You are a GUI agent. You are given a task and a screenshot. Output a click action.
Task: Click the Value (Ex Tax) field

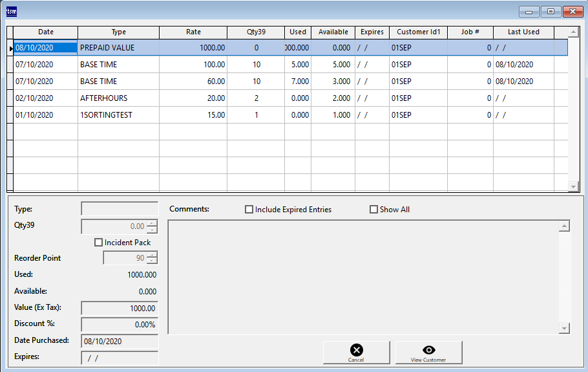coord(119,309)
